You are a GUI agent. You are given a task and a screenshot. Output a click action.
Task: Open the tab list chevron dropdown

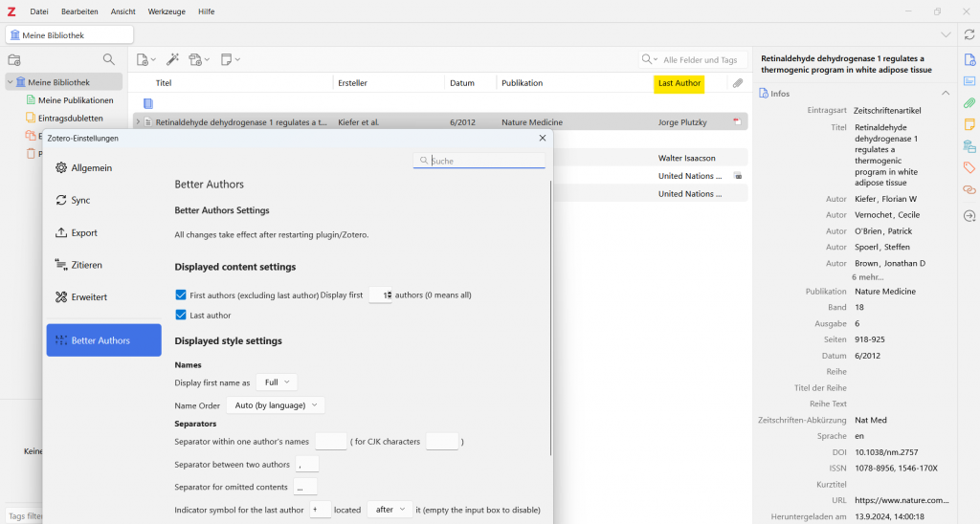coord(946,35)
